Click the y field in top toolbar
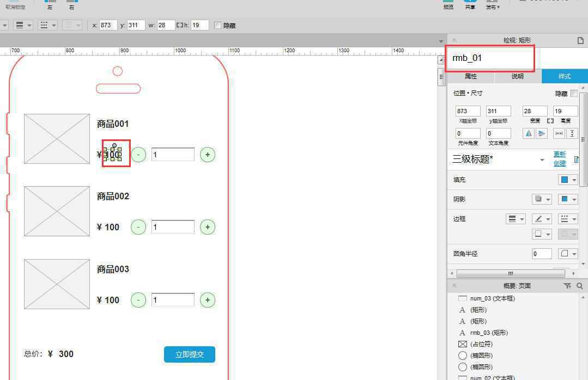Image resolution: width=588 pixels, height=380 pixels. [136, 25]
